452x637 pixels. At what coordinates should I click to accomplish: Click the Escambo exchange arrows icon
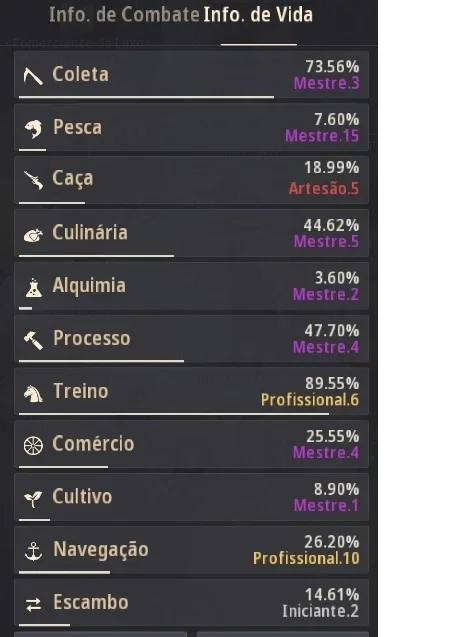coord(33,604)
